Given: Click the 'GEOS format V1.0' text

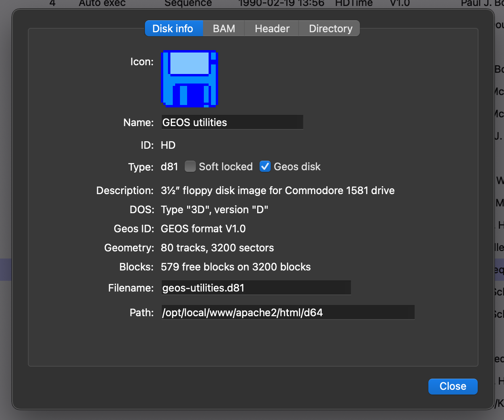Looking at the screenshot, I should [x=203, y=229].
